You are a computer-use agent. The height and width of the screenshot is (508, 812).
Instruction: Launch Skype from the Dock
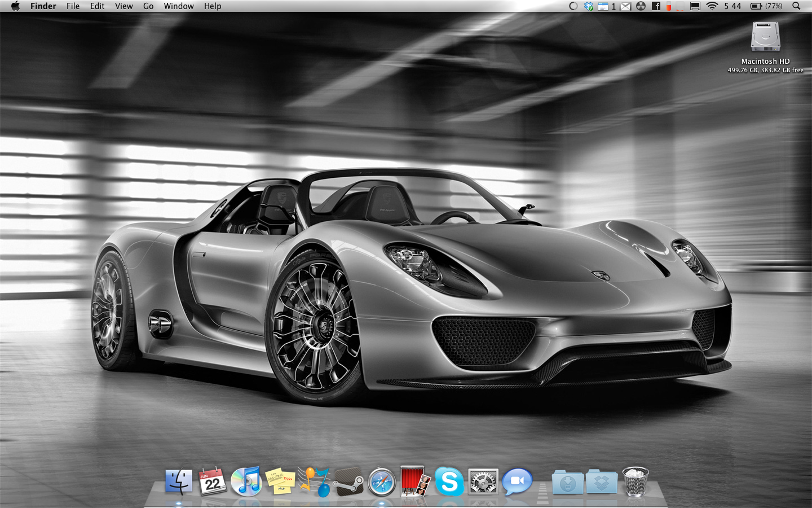(449, 481)
